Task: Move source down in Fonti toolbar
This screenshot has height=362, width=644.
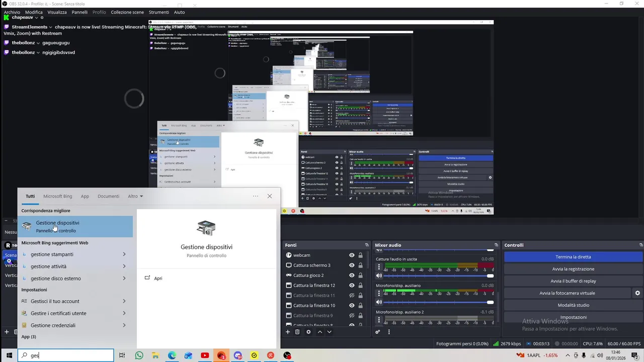Action: point(329,332)
